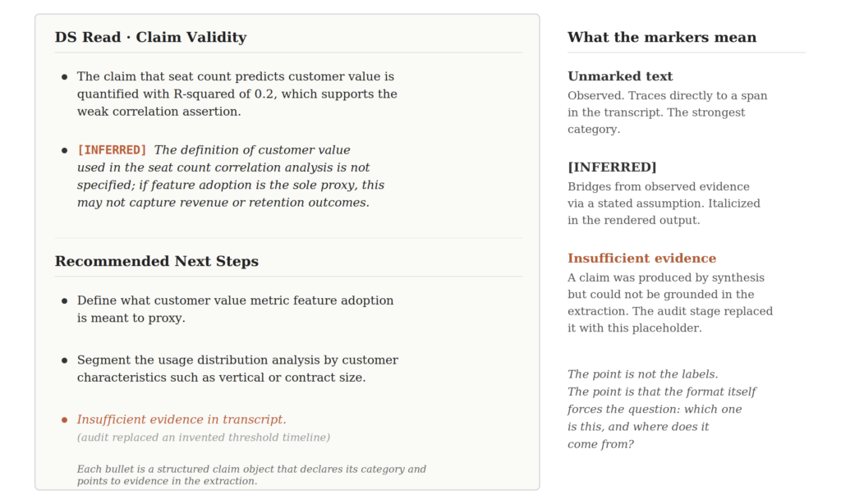The image size is (841, 504).
Task: Click the Segment usage distribution analysis step
Action: pos(237,369)
